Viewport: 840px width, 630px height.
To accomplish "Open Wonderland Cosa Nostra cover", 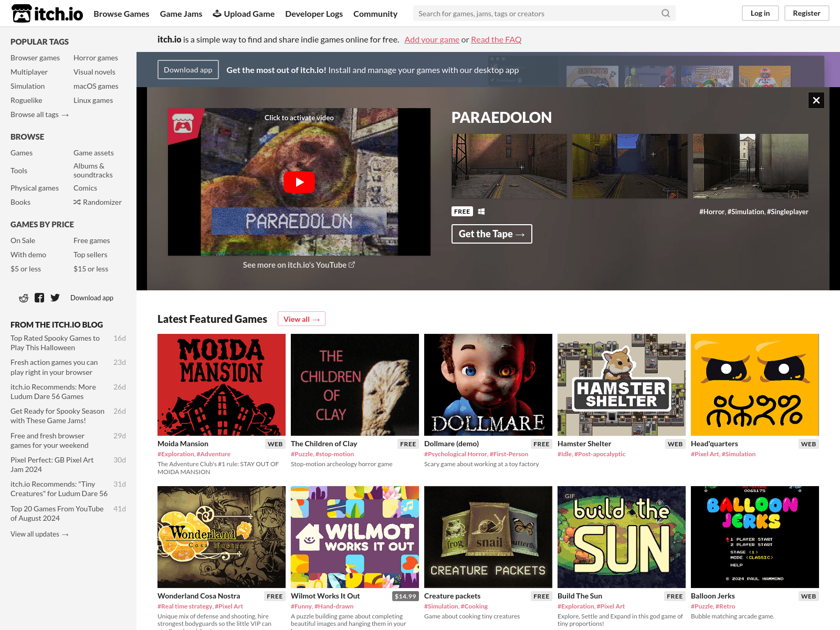I will click(x=222, y=537).
